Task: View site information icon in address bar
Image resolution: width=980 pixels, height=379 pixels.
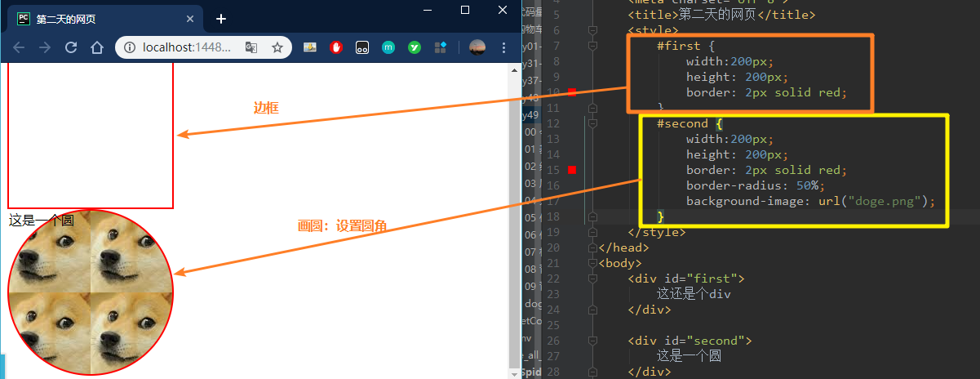Action: click(131, 48)
